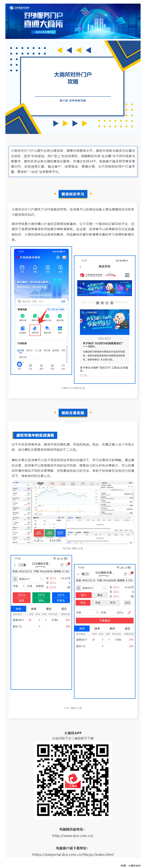Open hamburger menu on 期货学苑 page
Image resolution: width=146 pixels, height=868 pixels.
(x=127, y=275)
